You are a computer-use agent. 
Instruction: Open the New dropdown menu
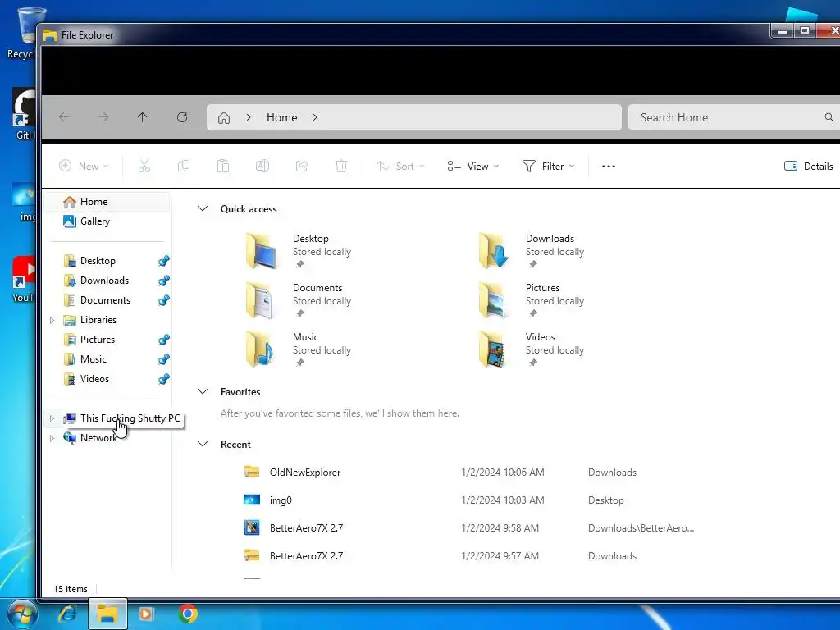click(x=84, y=166)
